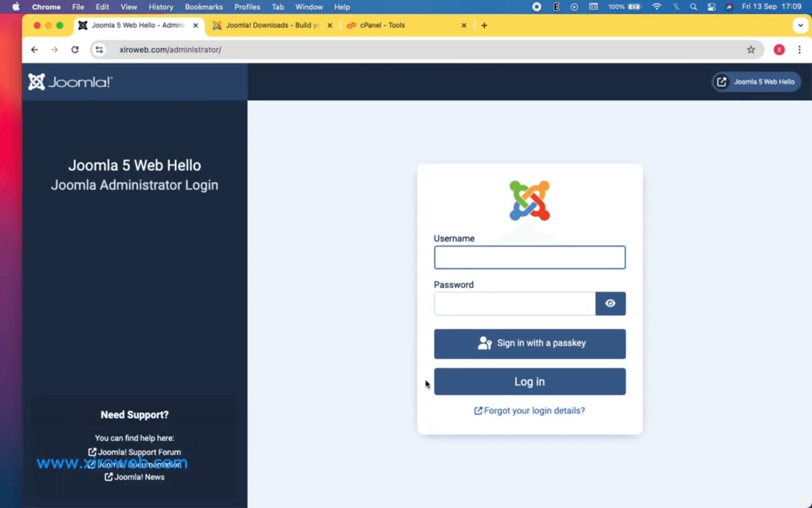
Task: Focus the Username input field
Action: point(530,257)
